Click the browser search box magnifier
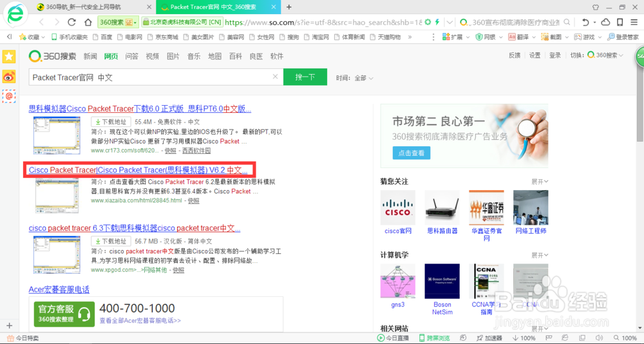 [567, 22]
